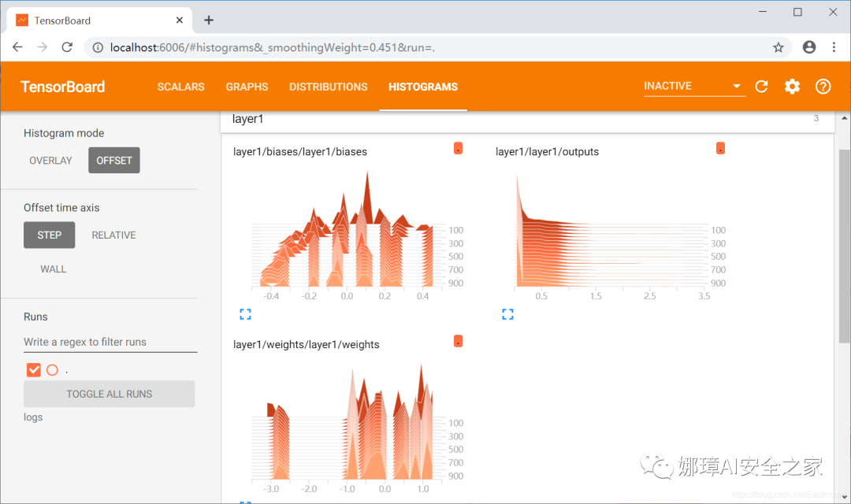
Task: Click the 'Offset time axis' label
Action: (x=61, y=208)
